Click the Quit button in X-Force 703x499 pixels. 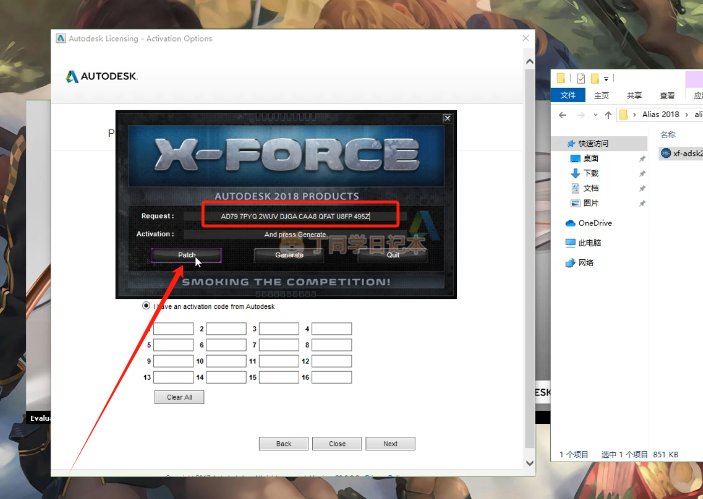(393, 255)
